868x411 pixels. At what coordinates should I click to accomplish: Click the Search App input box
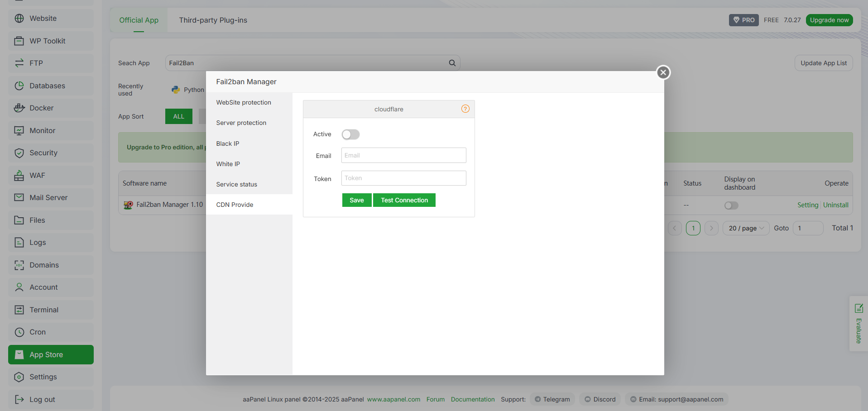pyautogui.click(x=312, y=63)
